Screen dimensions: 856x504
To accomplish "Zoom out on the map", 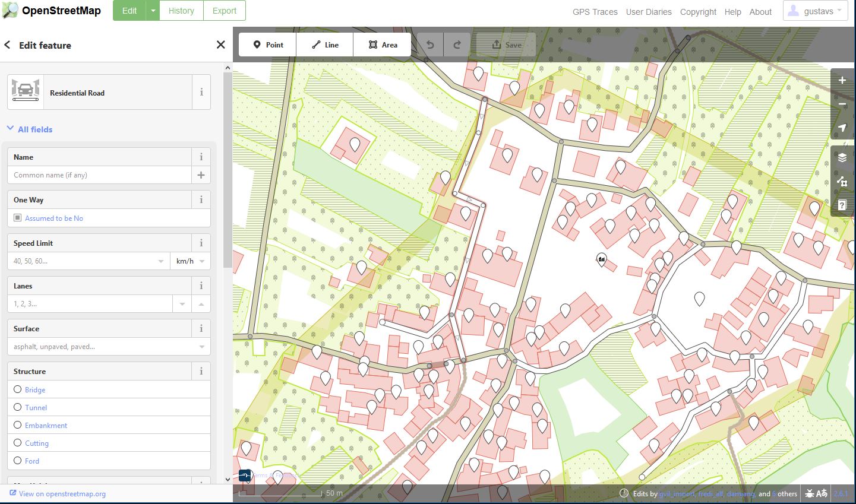I will [842, 104].
